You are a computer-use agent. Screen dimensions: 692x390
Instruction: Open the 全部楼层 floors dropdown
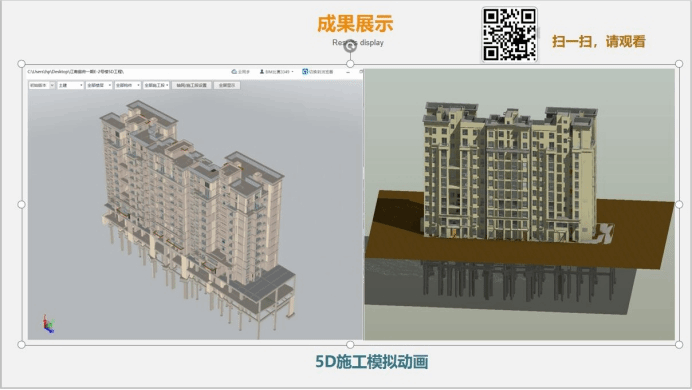(x=99, y=85)
